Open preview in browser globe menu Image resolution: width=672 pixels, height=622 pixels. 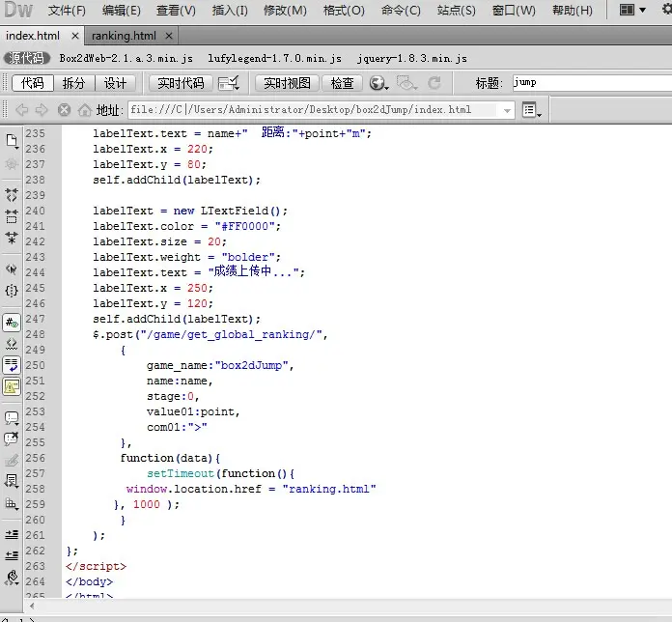tap(378, 83)
